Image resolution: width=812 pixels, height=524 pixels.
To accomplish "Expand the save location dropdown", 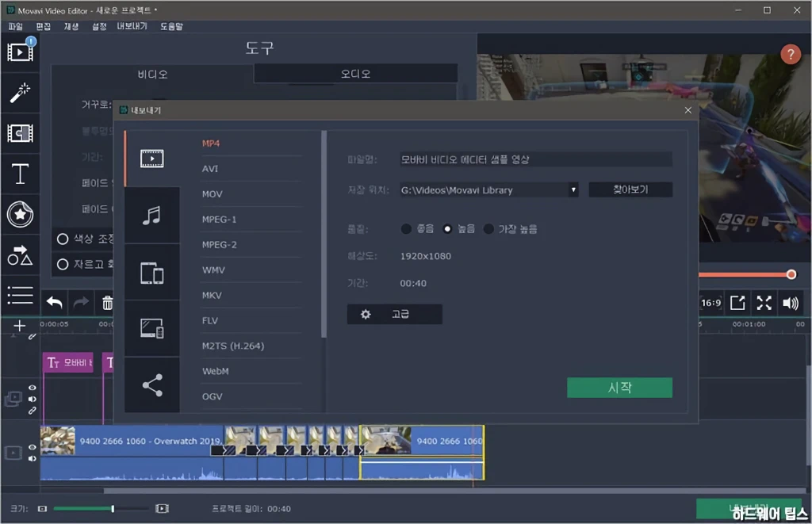I will click(573, 190).
